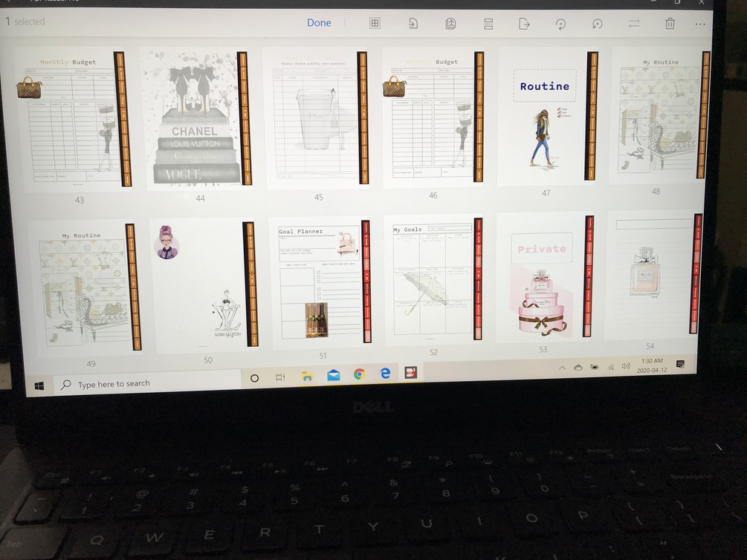Select page 43 Monthly Budget thumbnail

click(72, 119)
